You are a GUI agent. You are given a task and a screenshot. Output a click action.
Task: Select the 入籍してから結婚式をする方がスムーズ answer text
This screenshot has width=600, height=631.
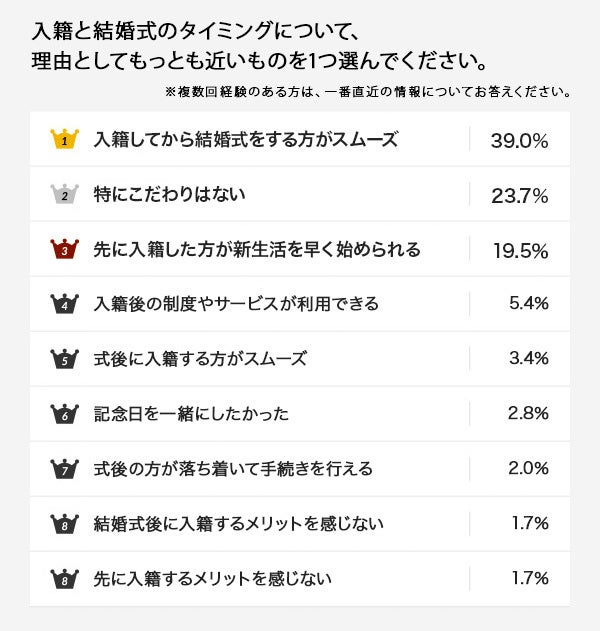pos(245,140)
